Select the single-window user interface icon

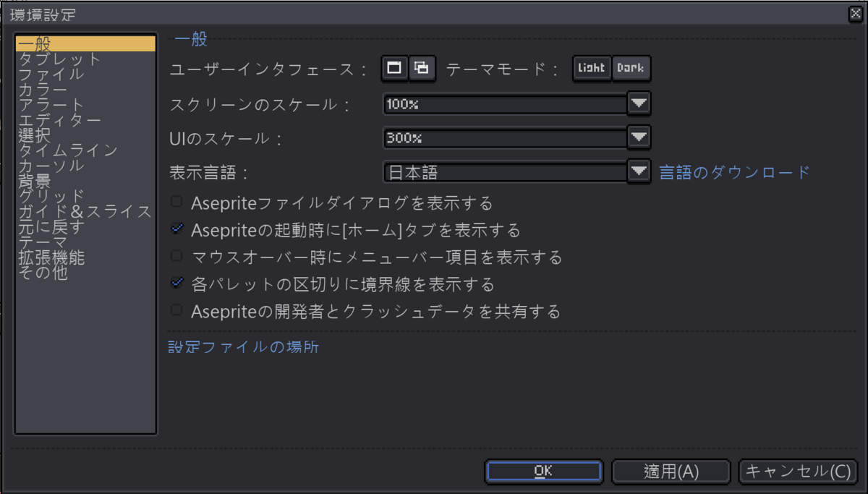393,68
